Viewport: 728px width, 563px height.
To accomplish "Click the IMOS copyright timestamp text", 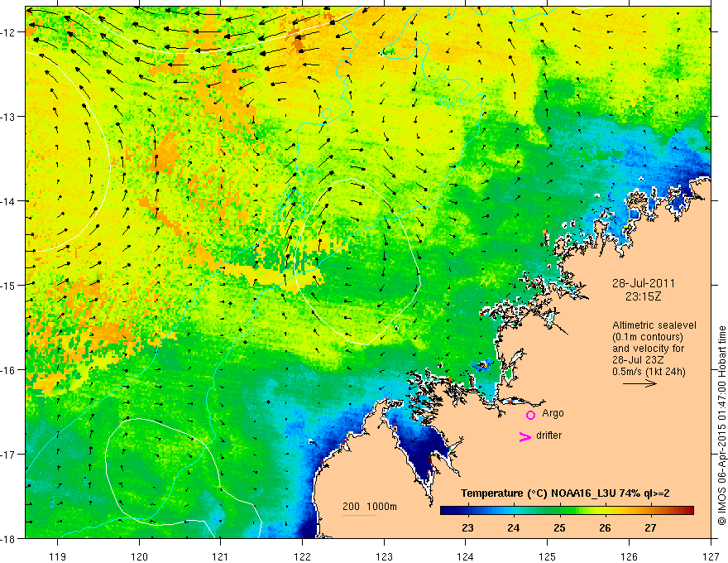I will point(721,426).
